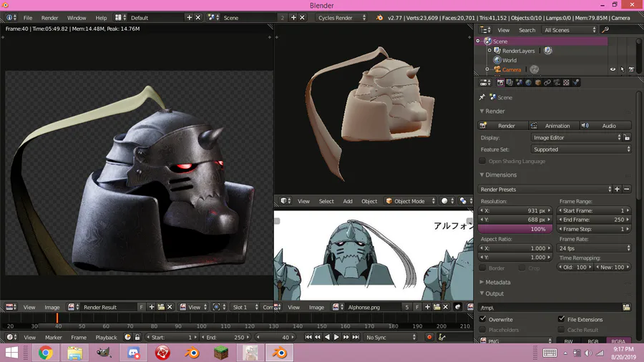Click the output path folder browse icon
This screenshot has height=362, width=644.
[626, 307]
